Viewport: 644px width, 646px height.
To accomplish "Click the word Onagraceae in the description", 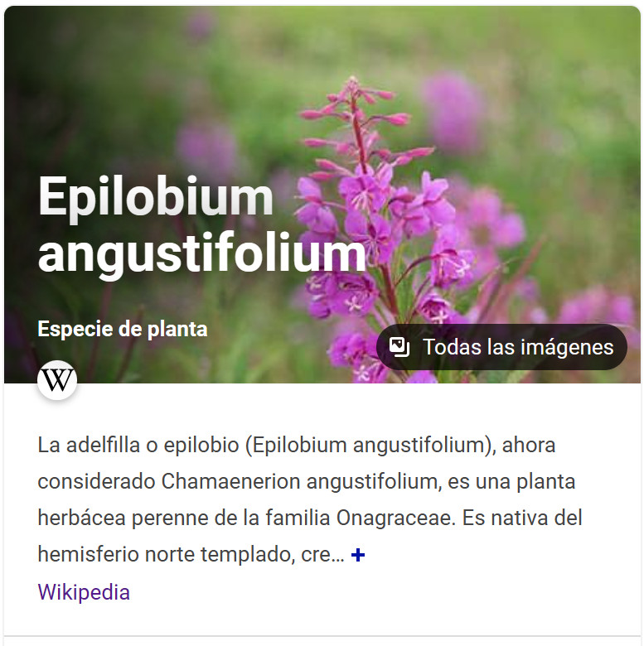I will (x=395, y=518).
